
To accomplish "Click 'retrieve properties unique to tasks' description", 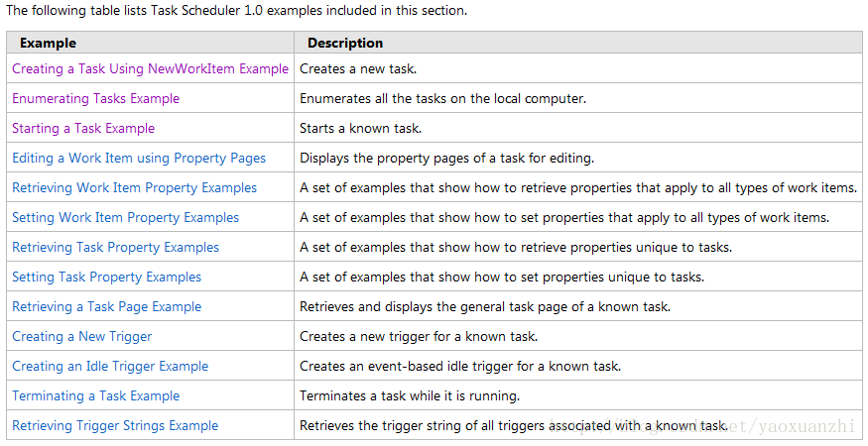I will point(516,248).
